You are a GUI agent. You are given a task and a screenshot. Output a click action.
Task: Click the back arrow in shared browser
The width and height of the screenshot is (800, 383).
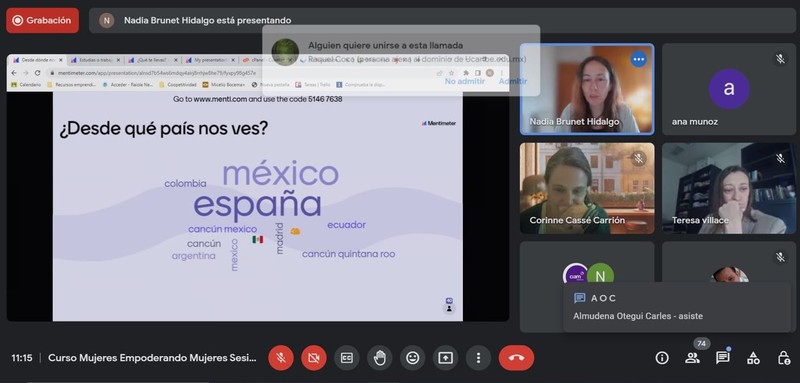(14, 73)
